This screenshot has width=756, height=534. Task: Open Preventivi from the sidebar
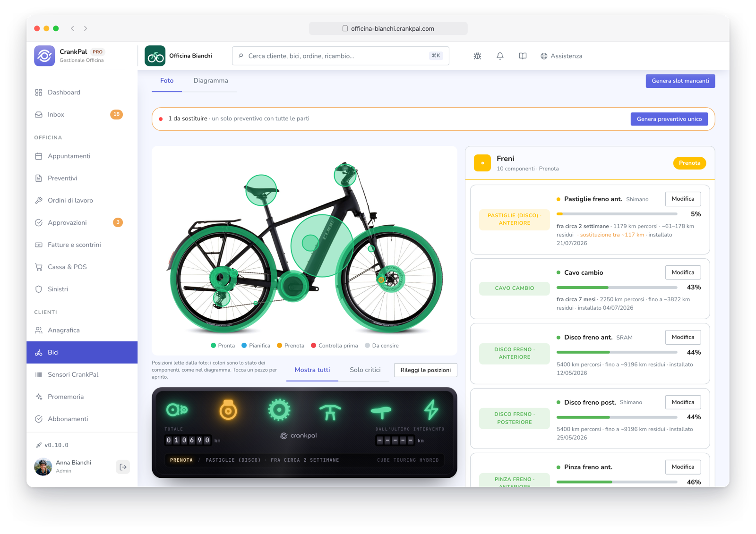(x=82, y=178)
